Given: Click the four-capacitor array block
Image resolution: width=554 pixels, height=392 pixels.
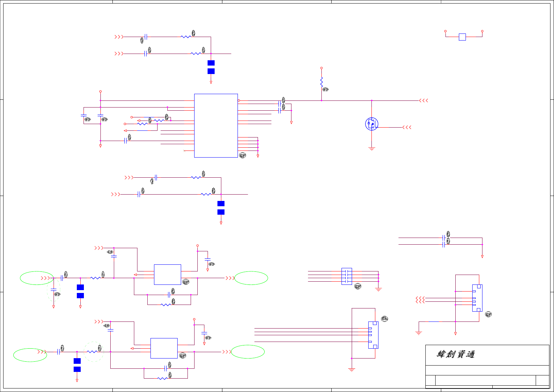Looking at the screenshot, I should point(347,276).
